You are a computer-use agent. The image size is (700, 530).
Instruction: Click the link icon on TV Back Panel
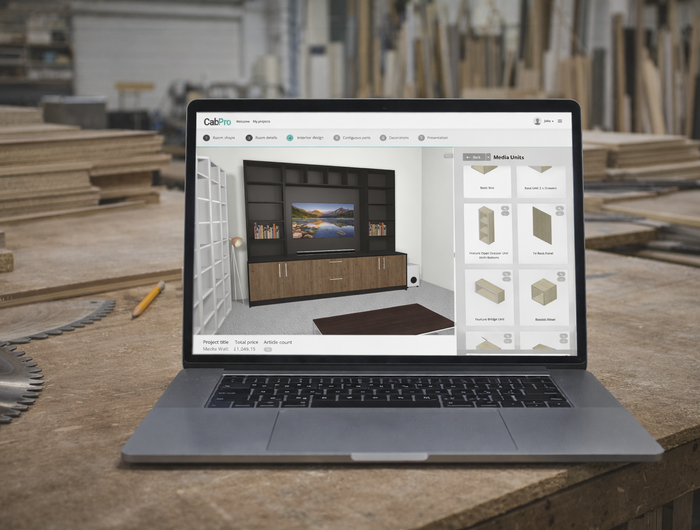[x=560, y=210]
